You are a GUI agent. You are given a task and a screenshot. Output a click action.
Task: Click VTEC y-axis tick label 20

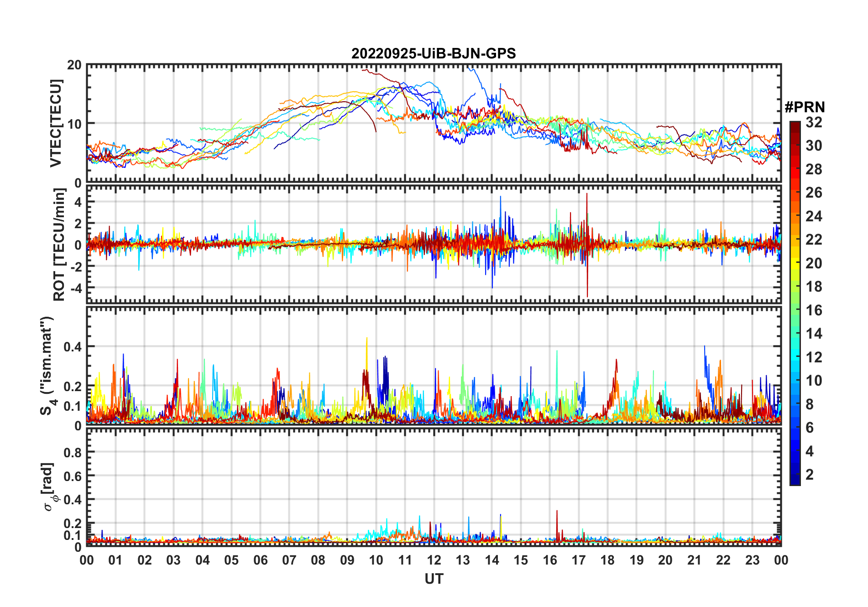tap(74, 65)
